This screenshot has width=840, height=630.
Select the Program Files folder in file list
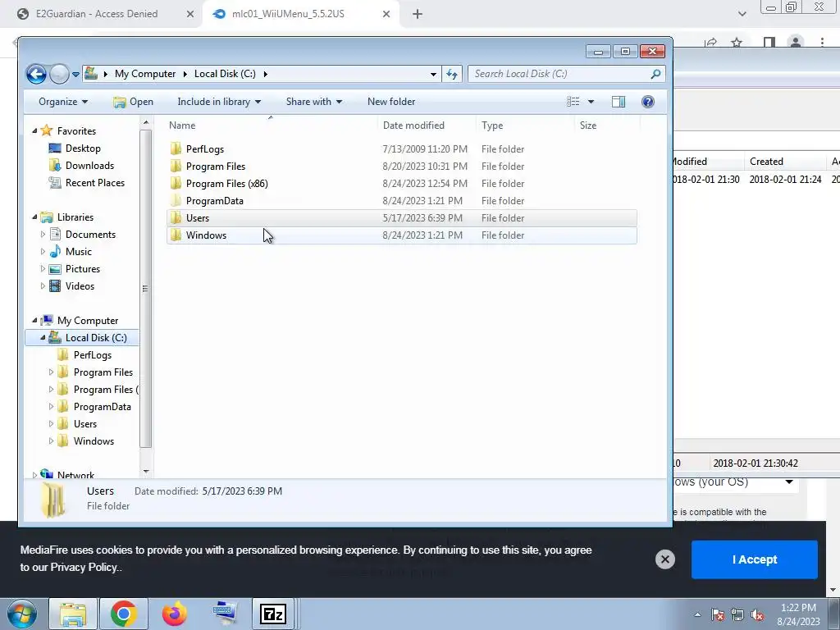402,166
